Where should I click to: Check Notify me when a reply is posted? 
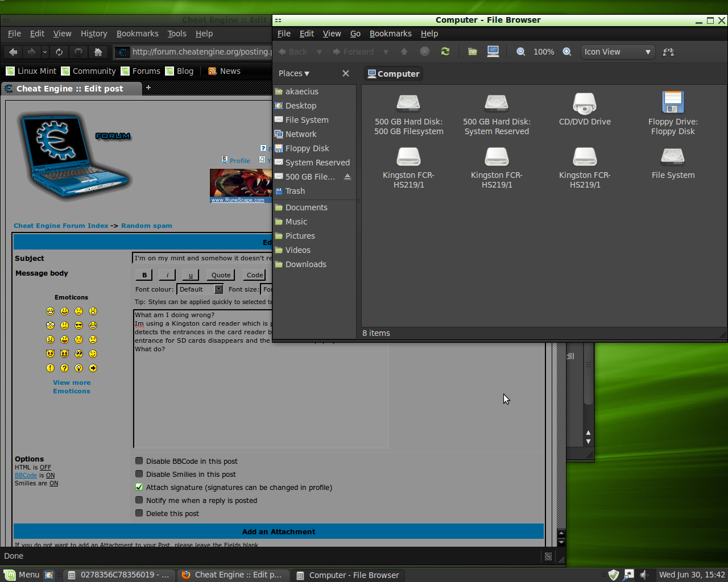click(139, 500)
